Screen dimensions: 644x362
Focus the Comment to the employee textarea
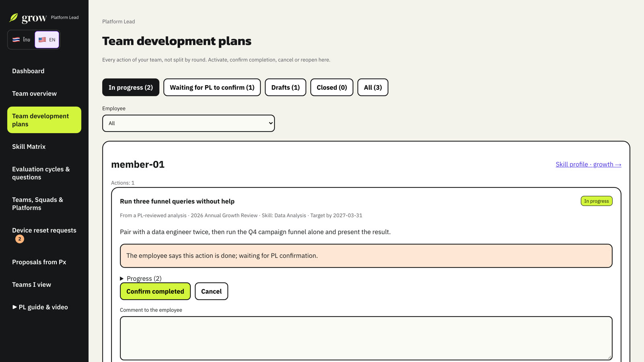(x=366, y=338)
